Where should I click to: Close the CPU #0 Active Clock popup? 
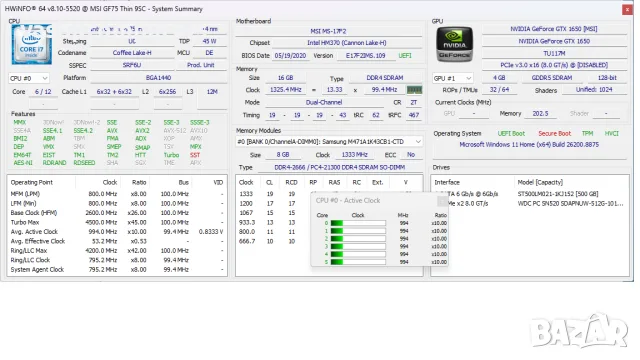coord(442,201)
